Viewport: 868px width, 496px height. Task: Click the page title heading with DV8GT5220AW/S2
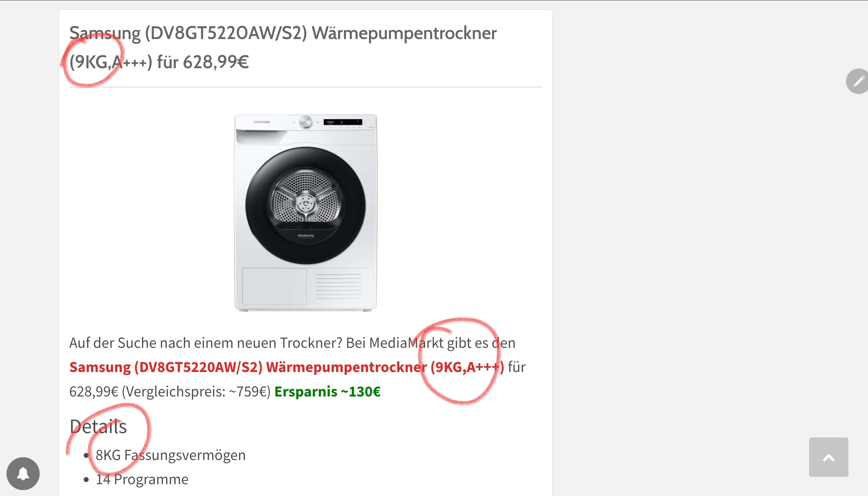tap(283, 47)
